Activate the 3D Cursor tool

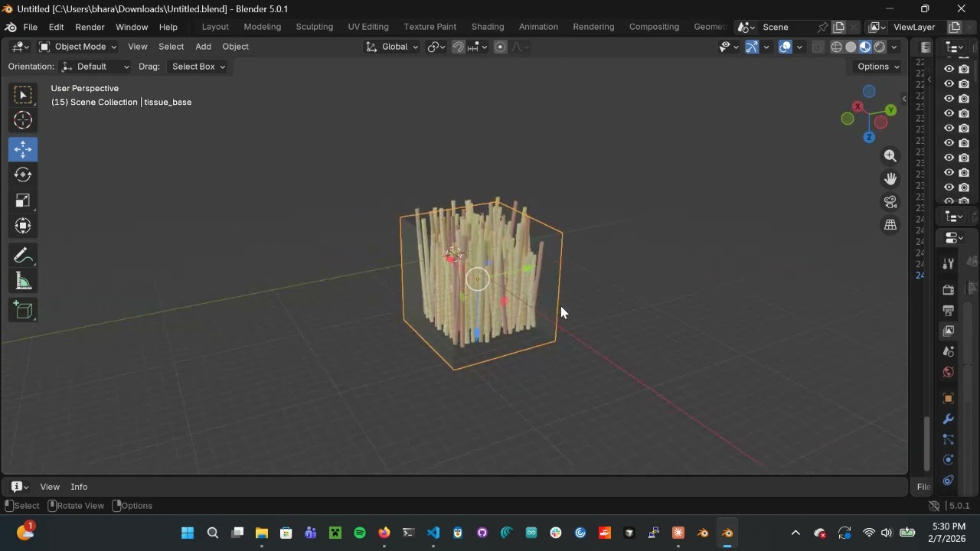[x=23, y=120]
